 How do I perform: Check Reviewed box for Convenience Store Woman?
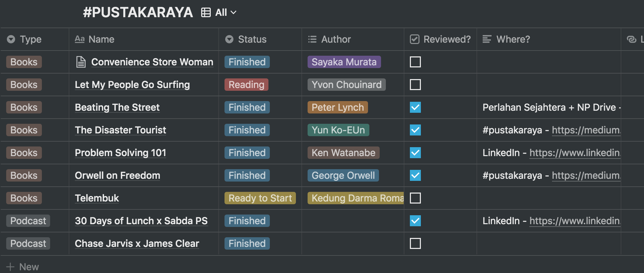(415, 62)
